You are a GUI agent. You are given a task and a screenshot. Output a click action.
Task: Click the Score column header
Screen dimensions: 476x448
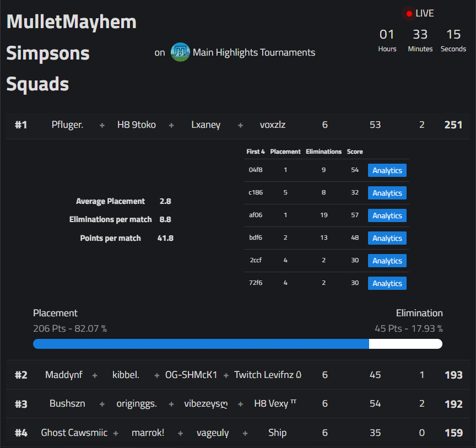click(x=355, y=152)
